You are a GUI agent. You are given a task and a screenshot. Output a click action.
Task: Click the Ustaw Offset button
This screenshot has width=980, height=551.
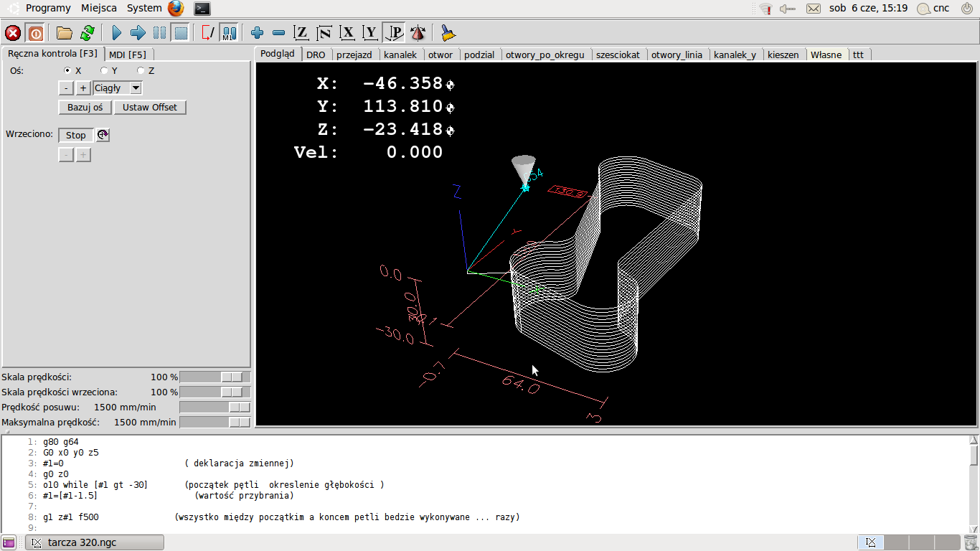150,107
